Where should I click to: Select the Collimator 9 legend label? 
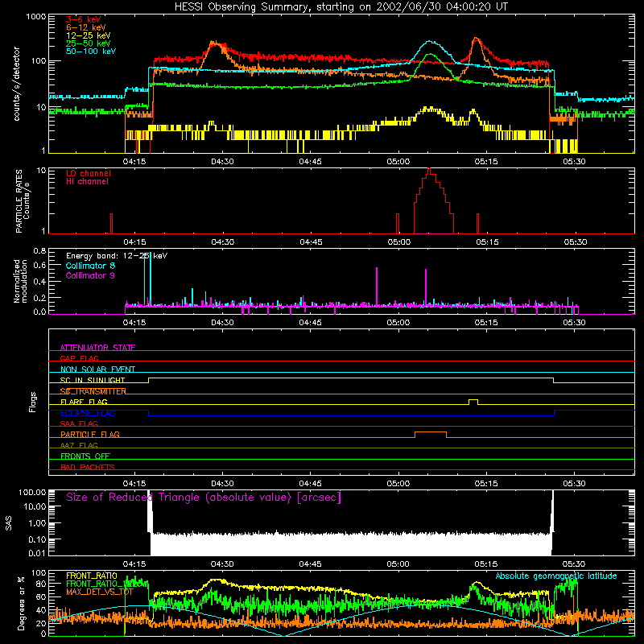coord(90,275)
